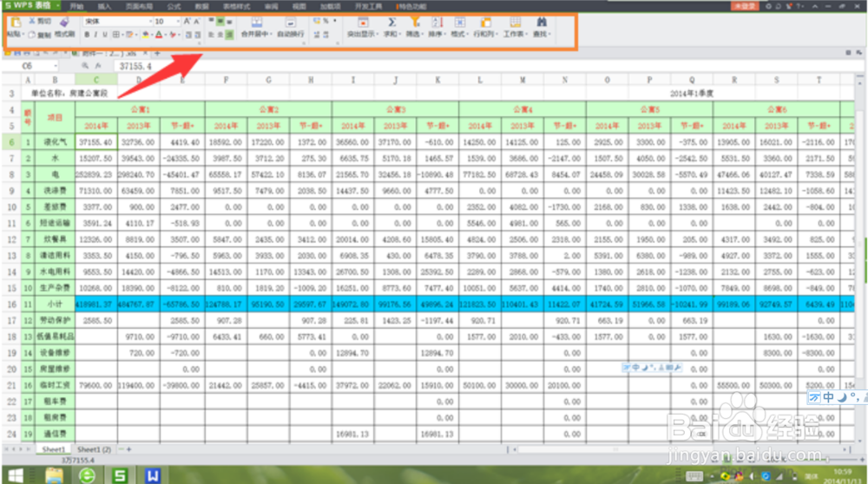868x484 pixels.
Task: Expand the Find (查找) dropdown arrow
Action: [x=549, y=35]
